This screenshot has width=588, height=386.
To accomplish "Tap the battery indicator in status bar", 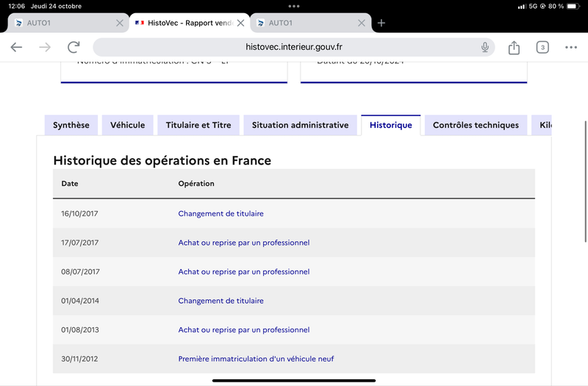I will coord(573,6).
